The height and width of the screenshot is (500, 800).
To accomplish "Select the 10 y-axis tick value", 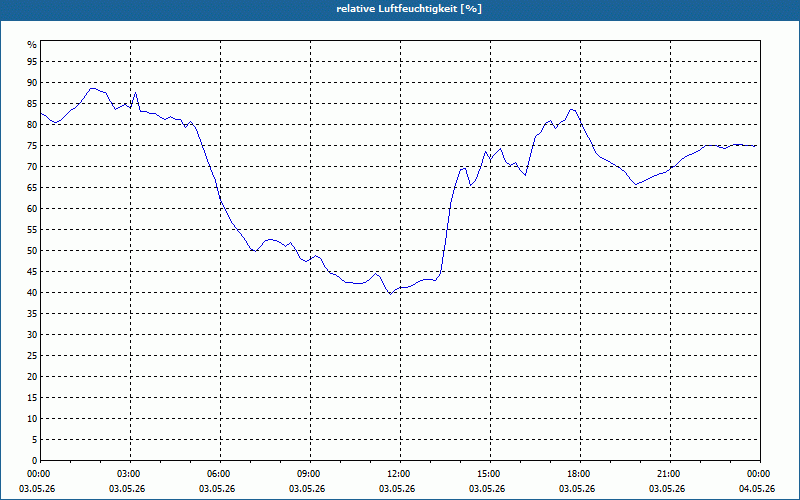I will pyautogui.click(x=32, y=418).
